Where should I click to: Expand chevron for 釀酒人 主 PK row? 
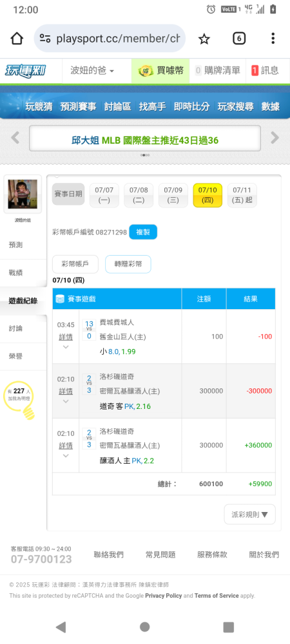point(66,455)
